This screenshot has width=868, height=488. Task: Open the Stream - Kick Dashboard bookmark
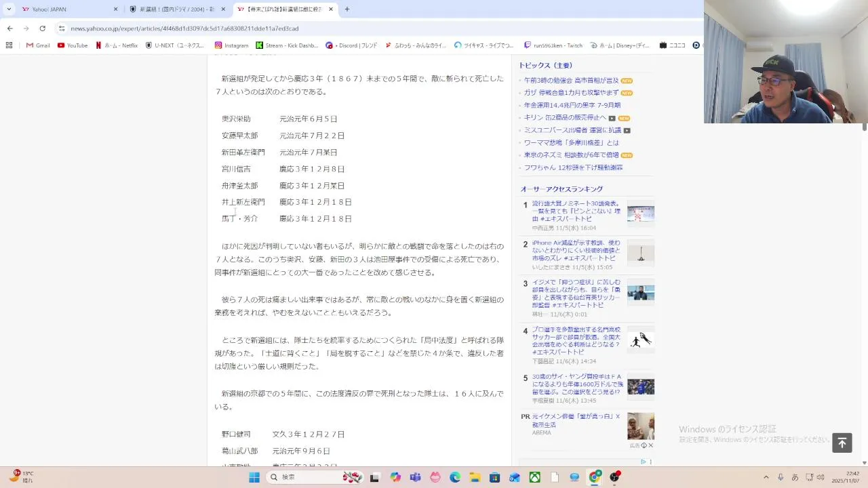click(287, 45)
